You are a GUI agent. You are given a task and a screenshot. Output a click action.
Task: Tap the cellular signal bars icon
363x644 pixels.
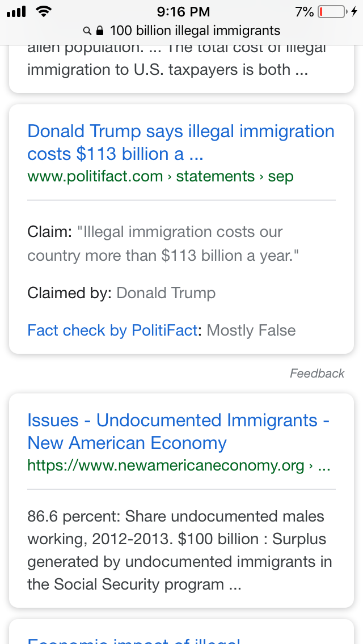point(16,12)
